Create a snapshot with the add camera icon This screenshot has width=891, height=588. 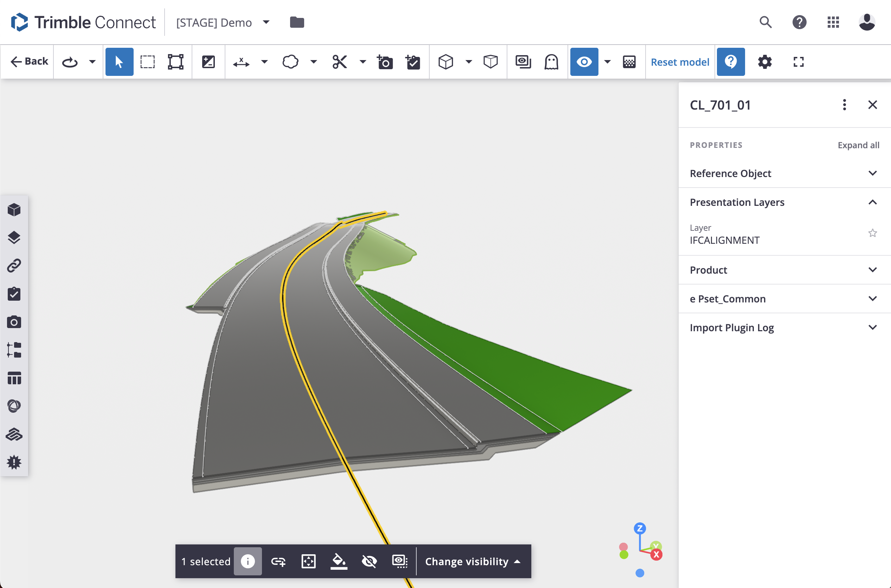coord(385,62)
